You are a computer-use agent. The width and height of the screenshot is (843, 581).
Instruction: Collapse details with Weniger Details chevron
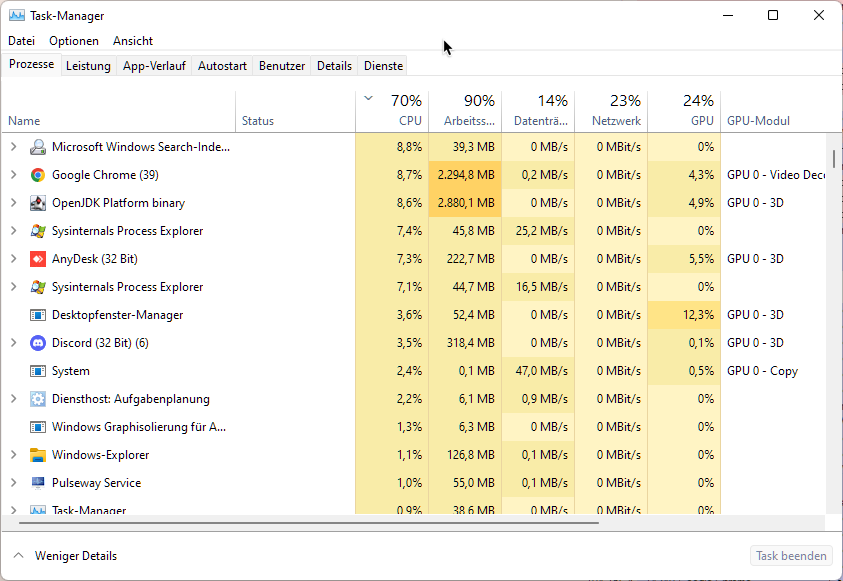[18, 556]
